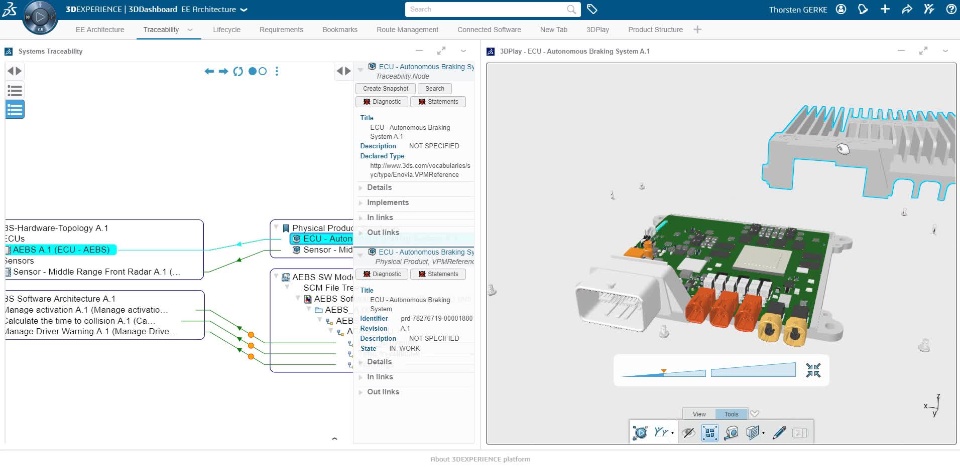Image resolution: width=960 pixels, height=467 pixels.
Task: Select the measure tool icon
Action: point(731,433)
